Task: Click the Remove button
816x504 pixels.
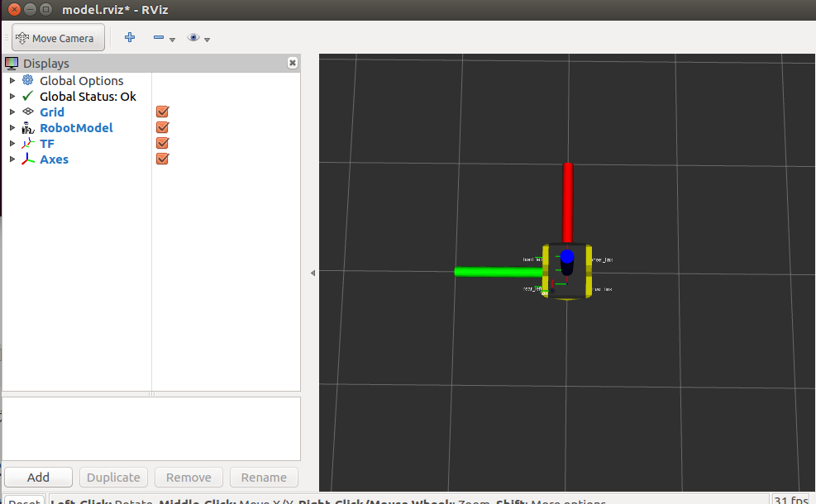Action: (x=188, y=477)
